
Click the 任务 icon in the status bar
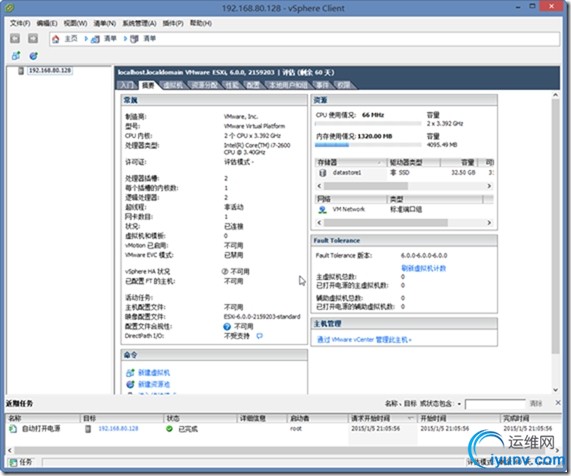pyautogui.click(x=13, y=463)
